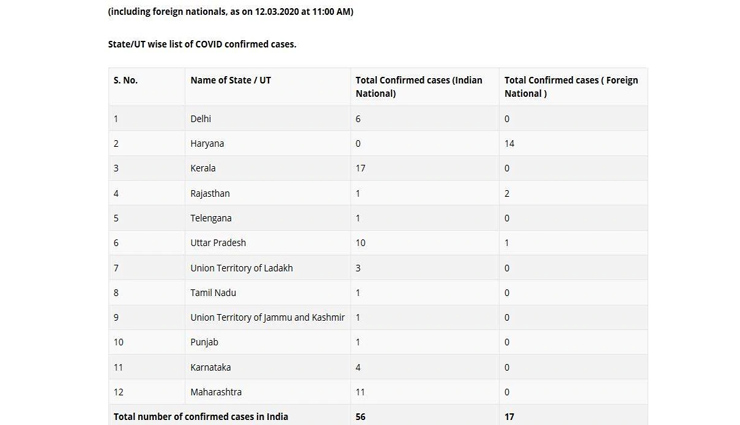Select Kerala's Indian national count 17
The width and height of the screenshot is (740, 425).
361,168
